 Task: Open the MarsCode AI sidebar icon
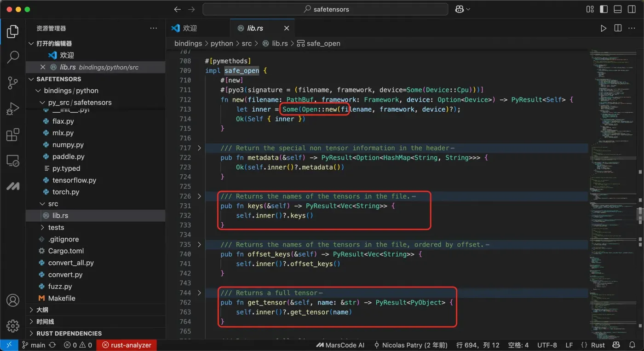tap(13, 186)
